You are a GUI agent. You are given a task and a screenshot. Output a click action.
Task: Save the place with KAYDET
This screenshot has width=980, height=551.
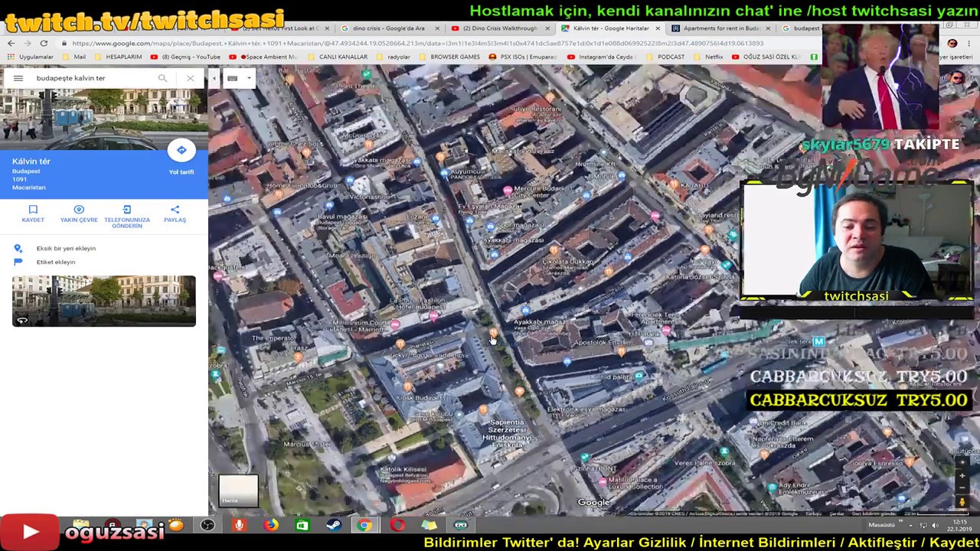tap(33, 214)
